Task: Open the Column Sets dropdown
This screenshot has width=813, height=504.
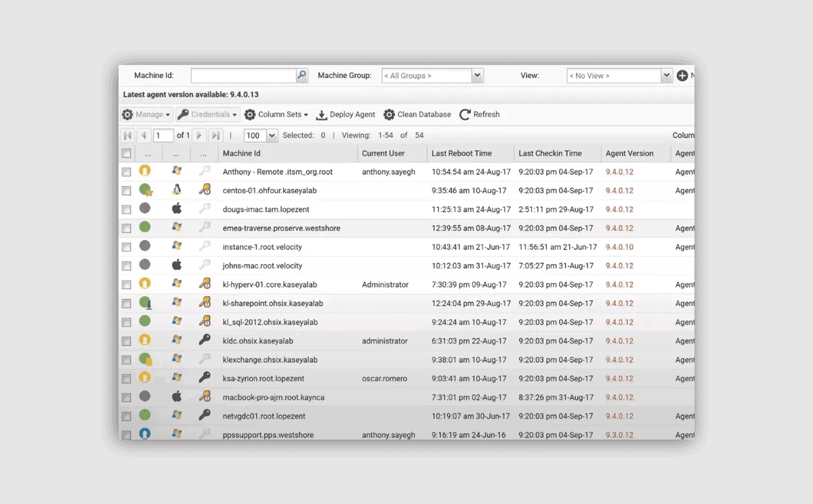Action: pos(276,114)
